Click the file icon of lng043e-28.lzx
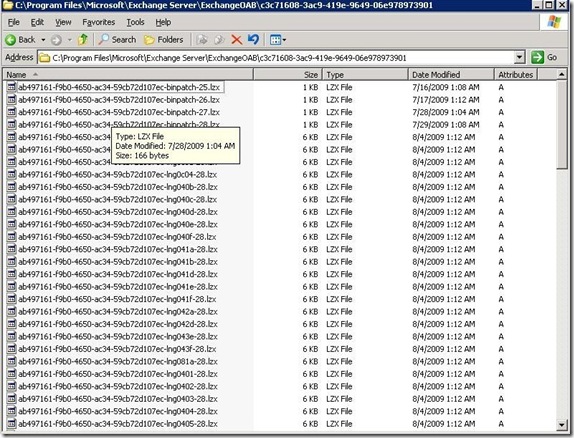 [12, 336]
